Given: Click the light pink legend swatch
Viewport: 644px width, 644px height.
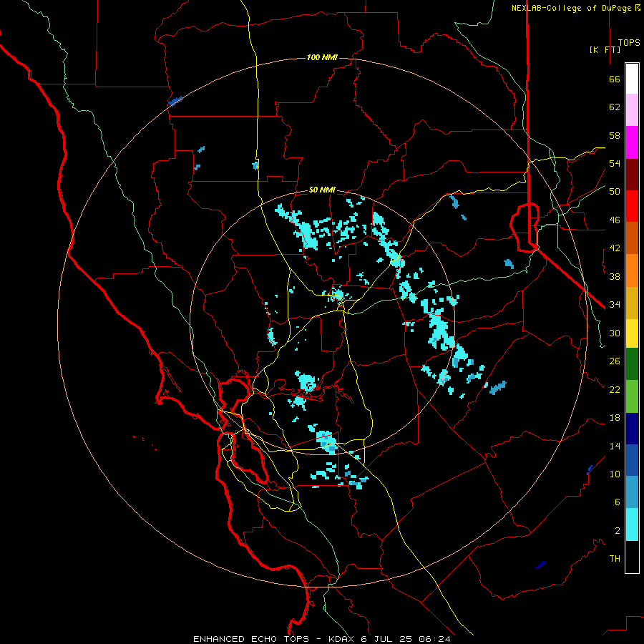Looking at the screenshot, I should click(x=632, y=110).
